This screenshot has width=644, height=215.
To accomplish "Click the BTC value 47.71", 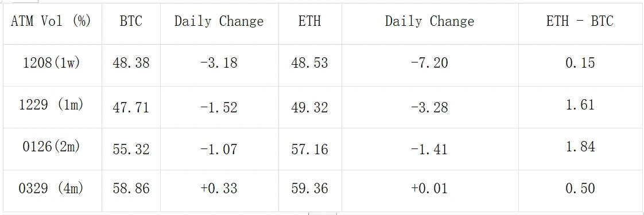I will pos(131,108).
